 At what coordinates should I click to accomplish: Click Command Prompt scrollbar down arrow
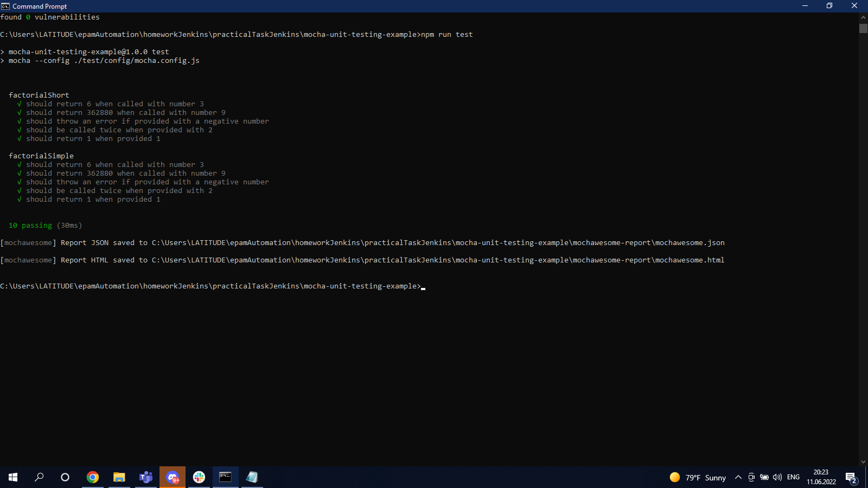tap(863, 462)
